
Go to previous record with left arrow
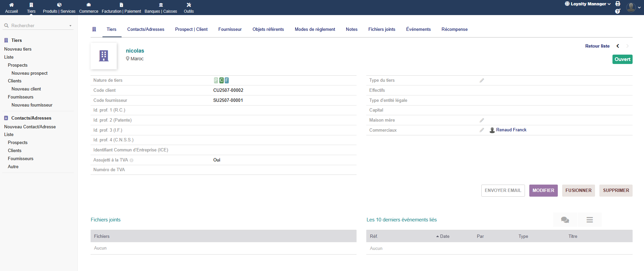coord(618,46)
